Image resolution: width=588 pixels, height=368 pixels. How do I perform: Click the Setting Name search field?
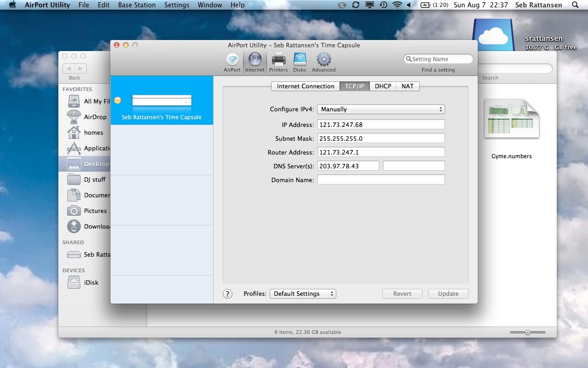pos(438,59)
